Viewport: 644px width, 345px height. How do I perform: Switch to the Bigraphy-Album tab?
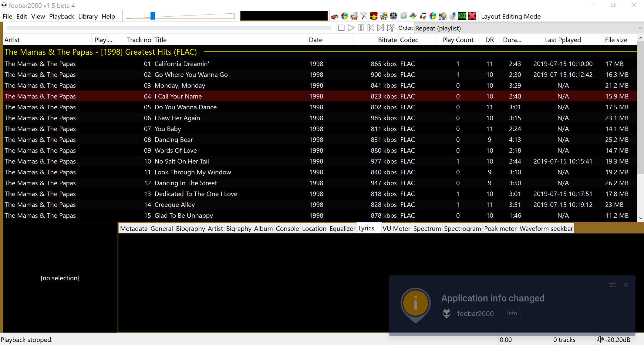point(249,229)
